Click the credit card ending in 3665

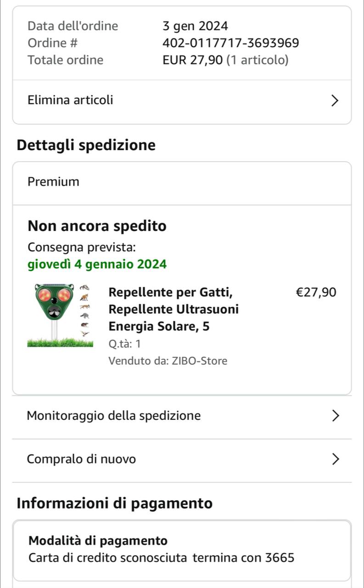pyautogui.click(x=161, y=558)
